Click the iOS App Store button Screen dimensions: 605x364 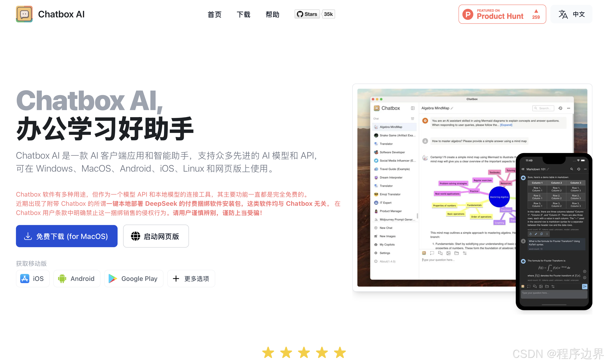[x=33, y=278]
